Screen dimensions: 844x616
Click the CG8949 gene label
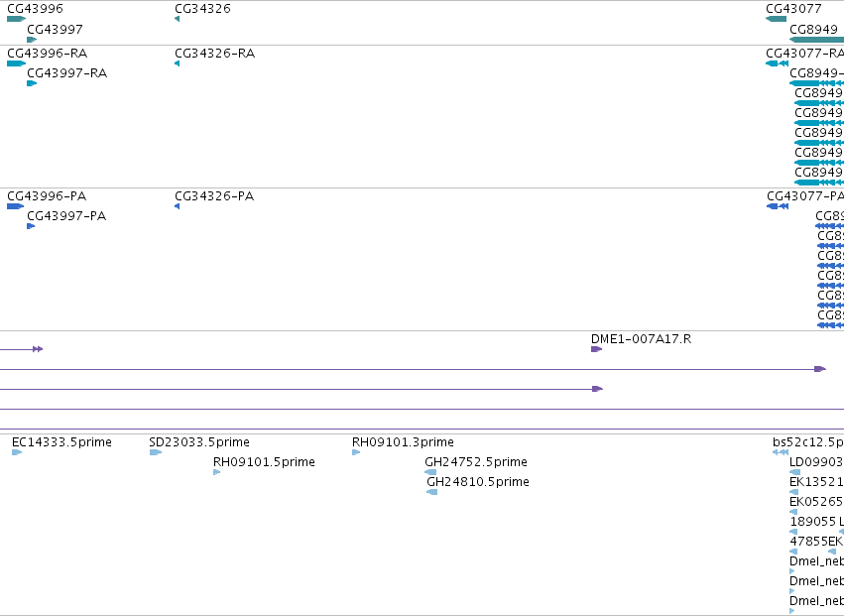coord(813,29)
